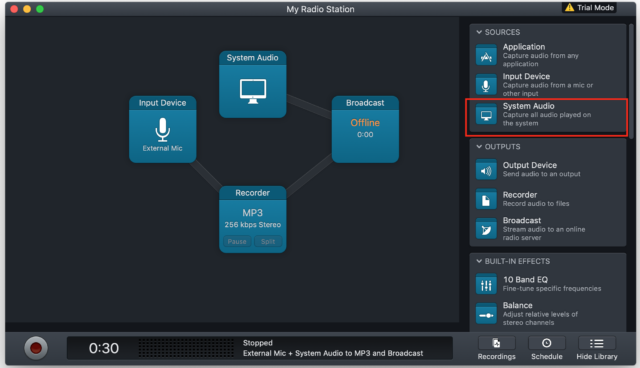Click the monitor icon in System Audio block
Image resolution: width=640 pixels, height=368 pixels.
coord(253,91)
